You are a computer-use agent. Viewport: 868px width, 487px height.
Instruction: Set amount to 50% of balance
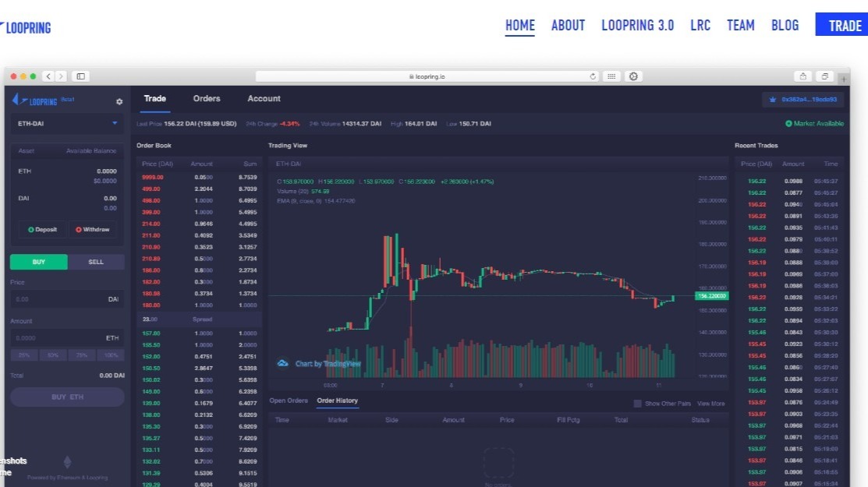[x=53, y=355]
